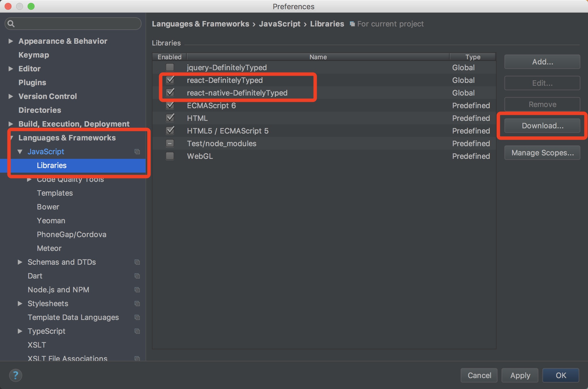The image size is (588, 389).
Task: Click project-level icon beside Node.js and NPM
Action: tap(137, 290)
